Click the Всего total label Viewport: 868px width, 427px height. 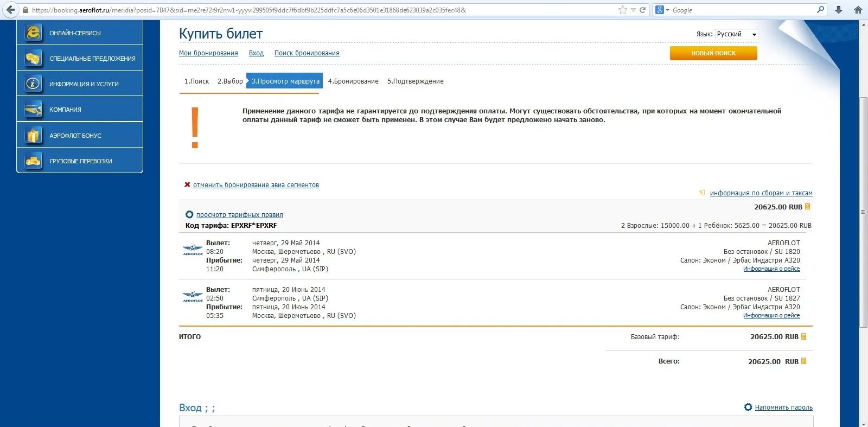tap(669, 361)
